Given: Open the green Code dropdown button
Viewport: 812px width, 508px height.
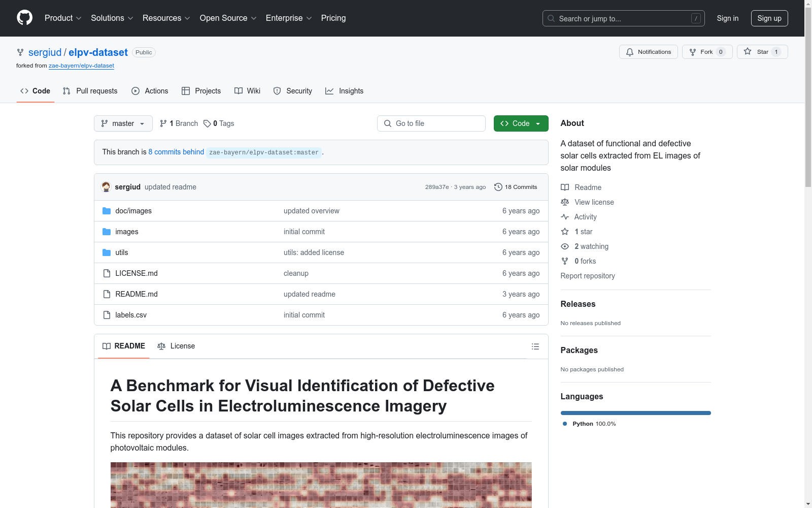Looking at the screenshot, I should (x=521, y=123).
